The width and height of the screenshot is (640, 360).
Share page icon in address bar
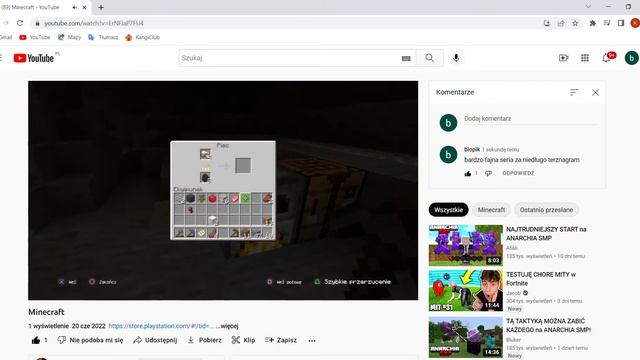tap(561, 23)
